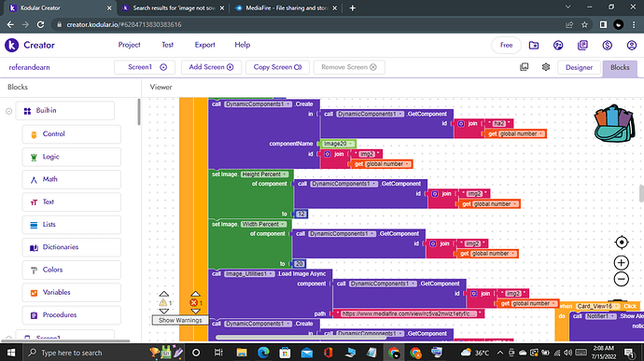Zoom in the blocks workspace
Image resolution: width=644 pixels, height=361 pixels.
(x=622, y=262)
